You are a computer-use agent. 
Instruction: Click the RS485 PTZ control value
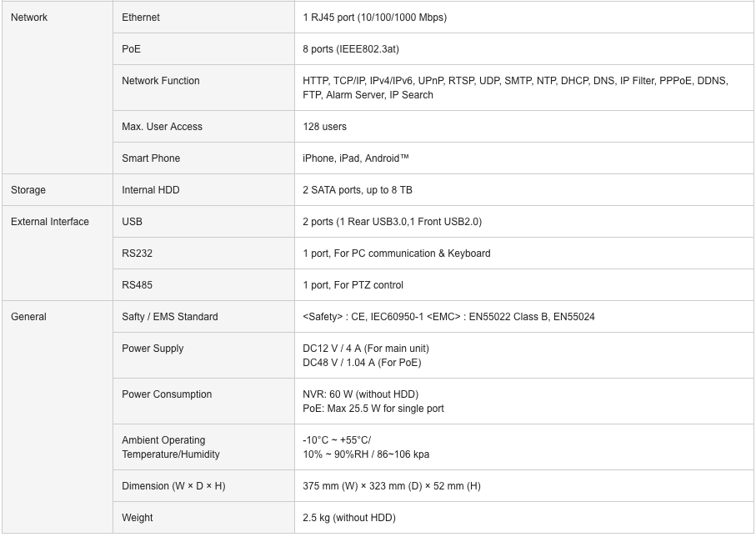point(353,285)
